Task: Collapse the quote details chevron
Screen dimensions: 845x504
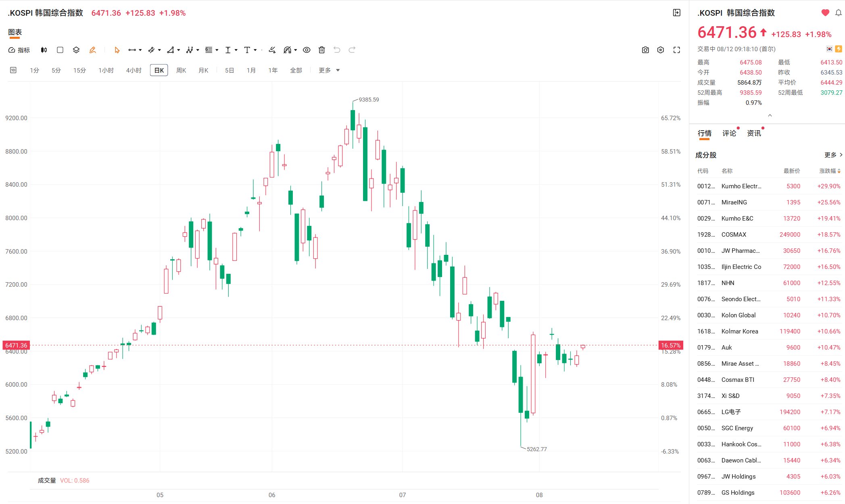Action: pos(770,115)
